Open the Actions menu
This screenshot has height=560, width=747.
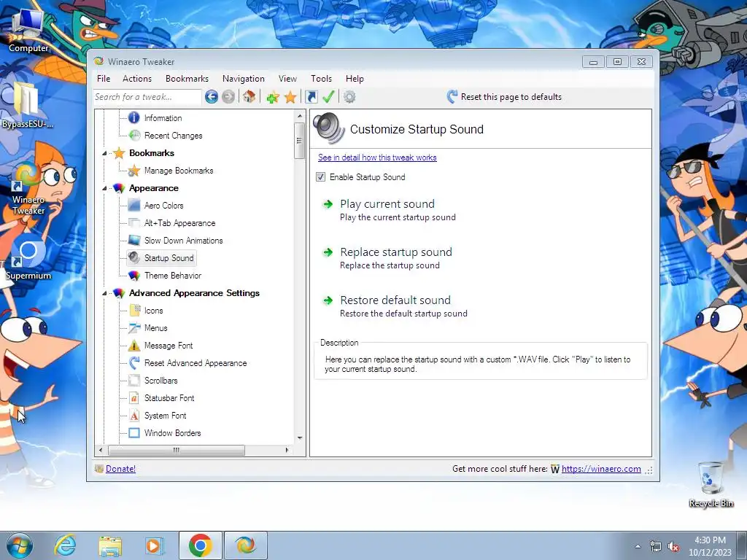137,79
